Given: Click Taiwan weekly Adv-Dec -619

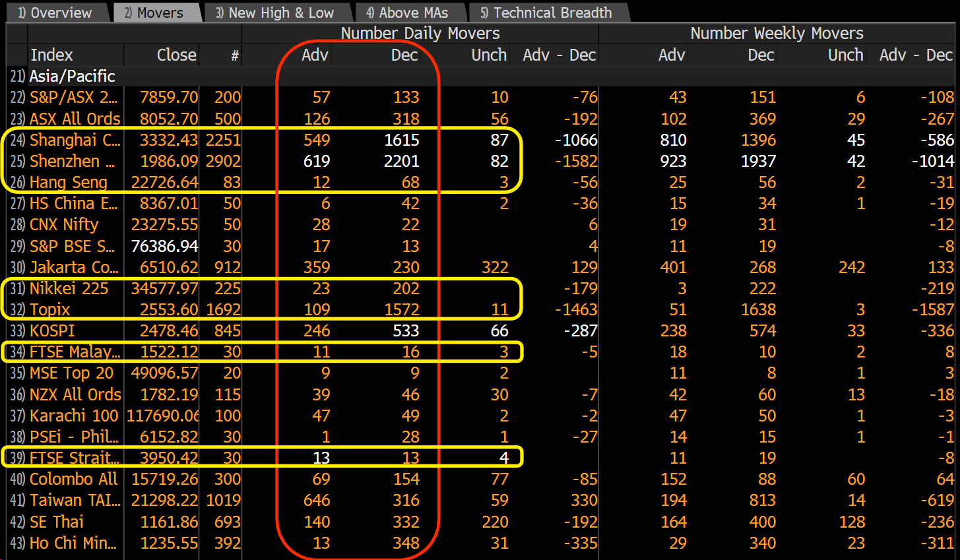Looking at the screenshot, I should click(x=937, y=500).
